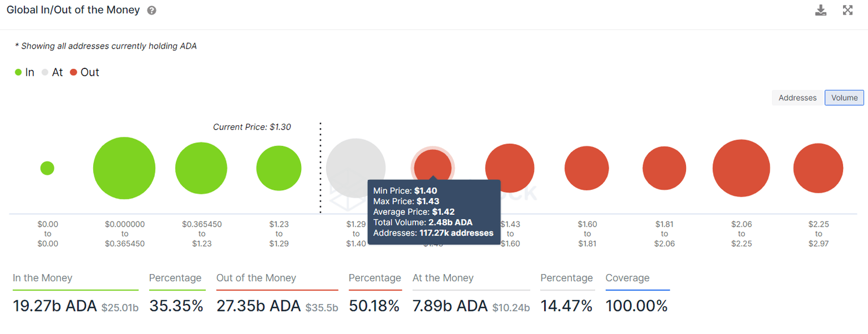
Task: Click the red $1.81 to $2.06 bubble
Action: [664, 168]
